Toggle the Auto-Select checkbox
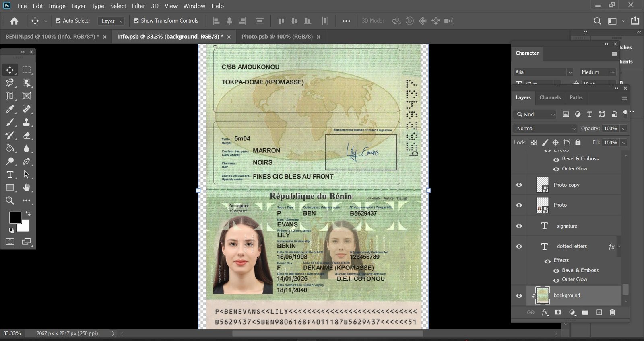The height and width of the screenshot is (341, 644). 58,21
